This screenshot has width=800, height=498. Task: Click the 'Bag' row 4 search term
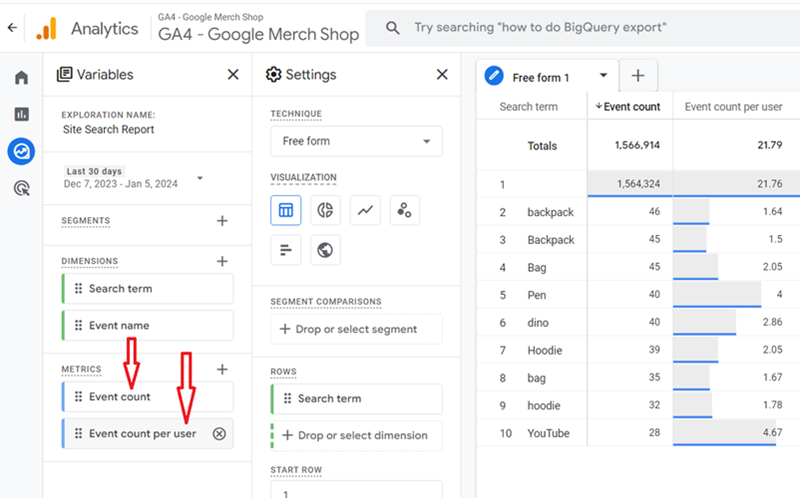(537, 267)
